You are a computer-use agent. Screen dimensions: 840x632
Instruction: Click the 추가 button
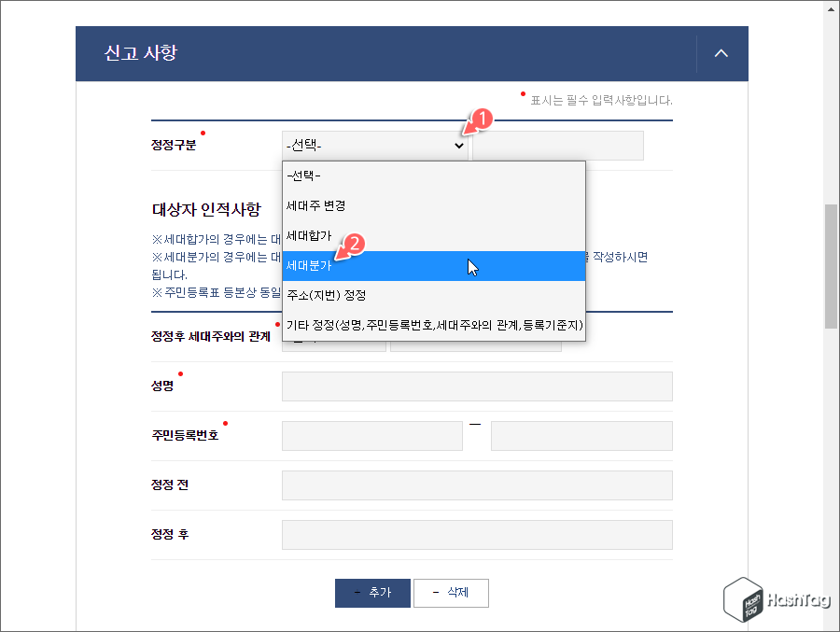click(x=372, y=593)
